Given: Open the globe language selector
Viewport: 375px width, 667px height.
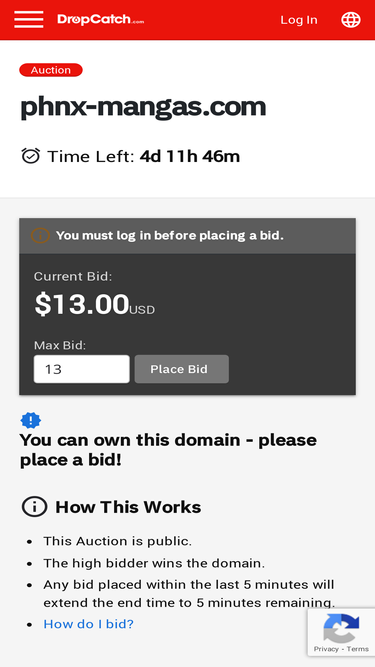Looking at the screenshot, I should (x=351, y=20).
